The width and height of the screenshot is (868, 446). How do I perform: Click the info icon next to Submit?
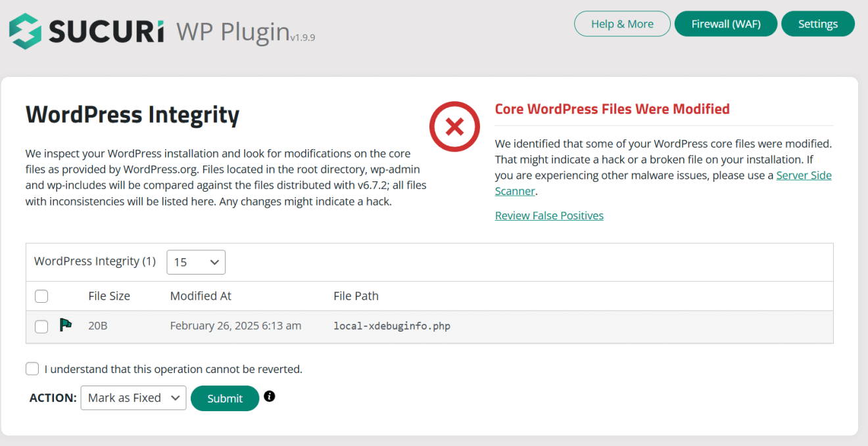coord(269,396)
